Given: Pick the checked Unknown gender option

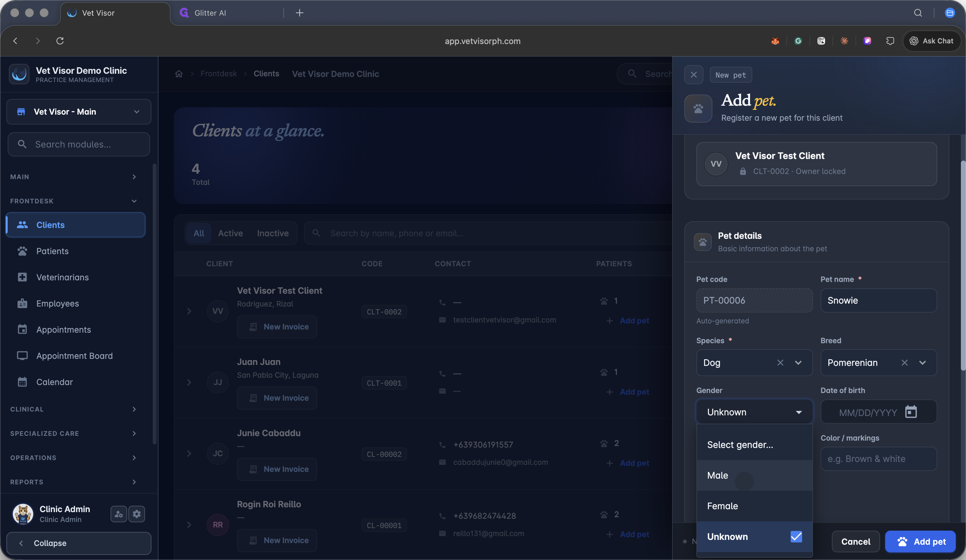Looking at the screenshot, I should (754, 537).
